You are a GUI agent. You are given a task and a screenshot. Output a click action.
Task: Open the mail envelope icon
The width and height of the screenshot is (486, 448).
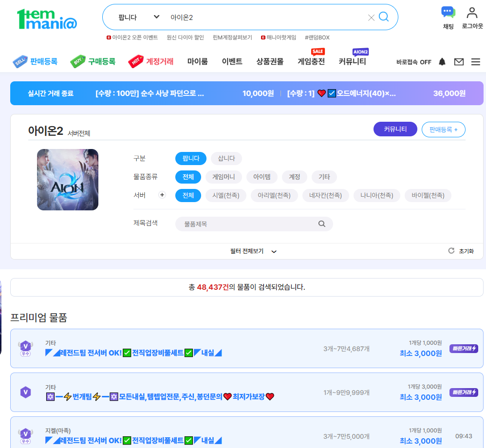click(459, 62)
